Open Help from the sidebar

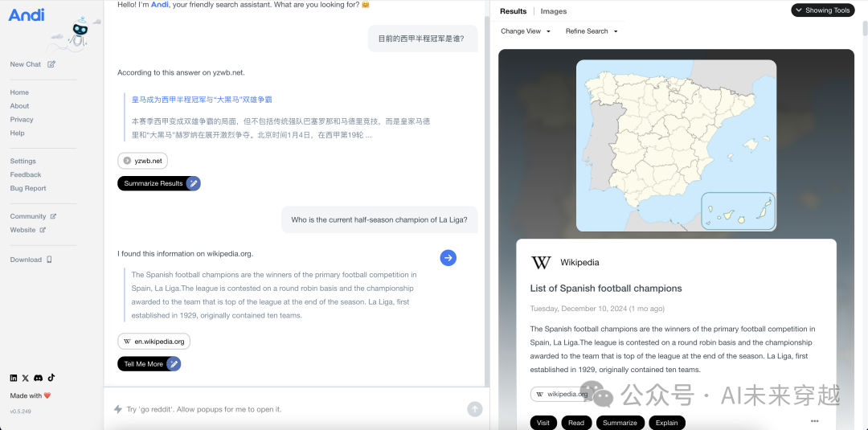click(x=17, y=133)
